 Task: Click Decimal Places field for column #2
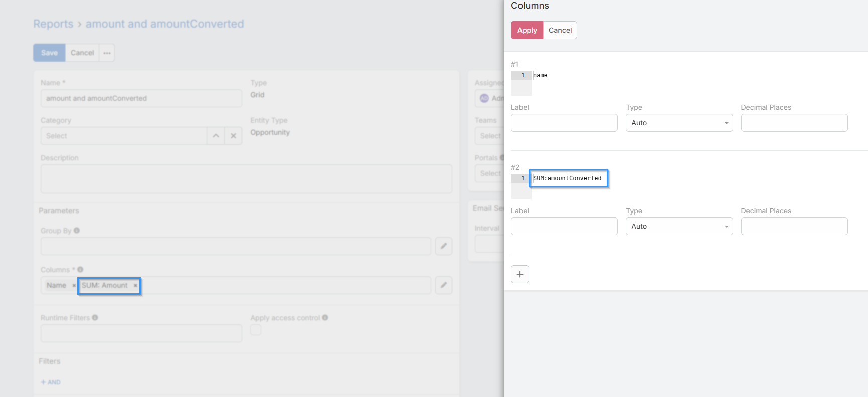coord(794,226)
